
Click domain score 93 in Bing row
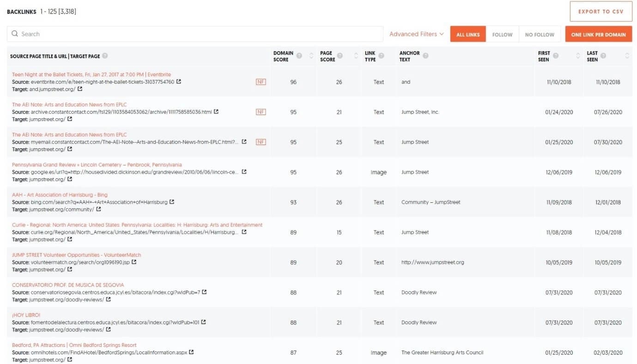293,202
